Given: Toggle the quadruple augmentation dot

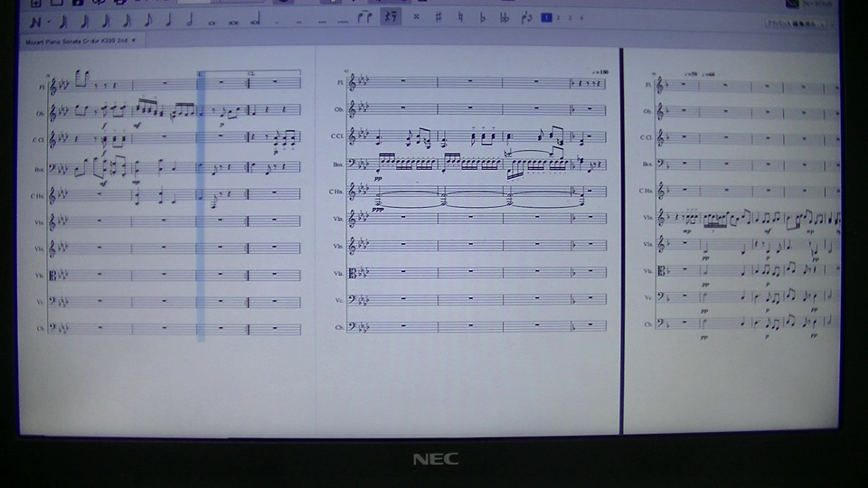Looking at the screenshot, I should click(344, 22).
